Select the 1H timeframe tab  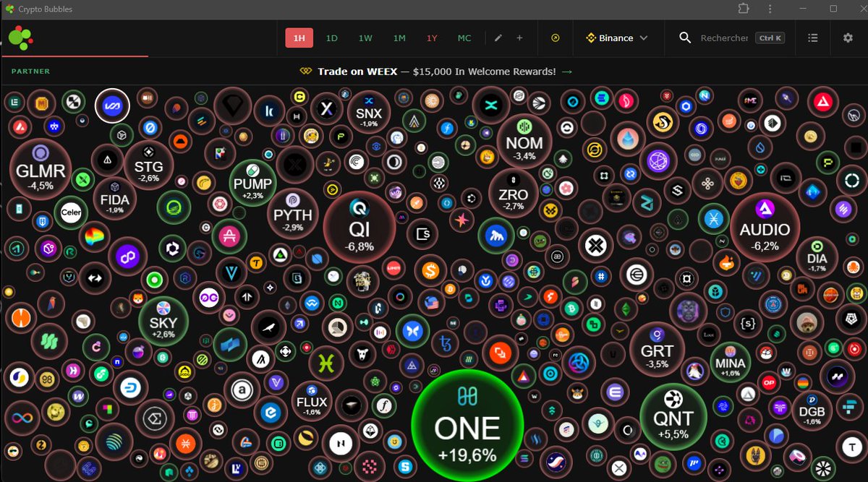click(x=299, y=38)
